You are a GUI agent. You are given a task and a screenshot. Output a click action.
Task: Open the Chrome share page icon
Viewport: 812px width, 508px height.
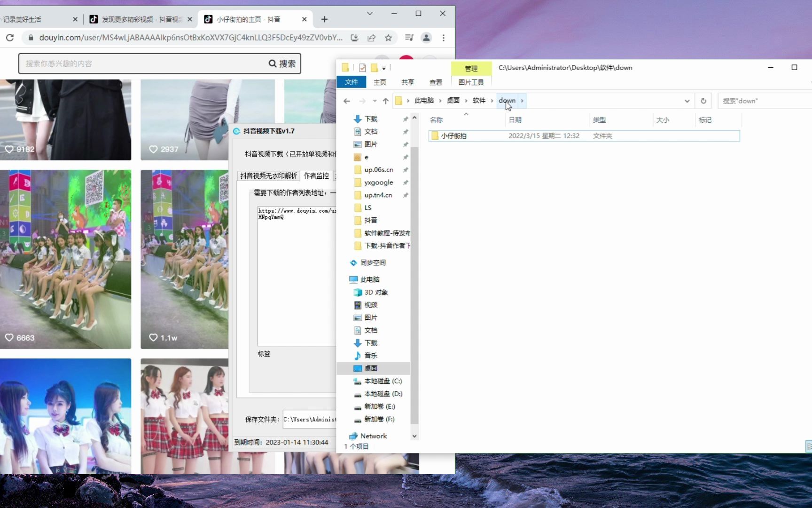point(371,38)
